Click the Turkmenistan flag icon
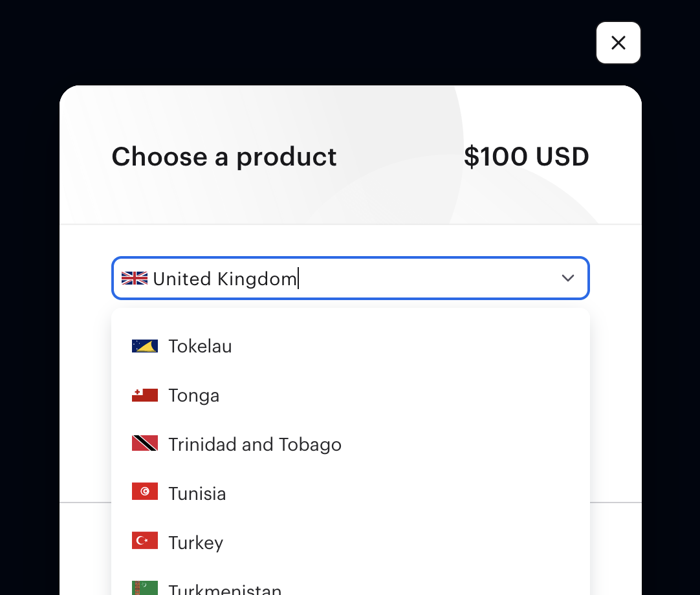 pos(145,588)
